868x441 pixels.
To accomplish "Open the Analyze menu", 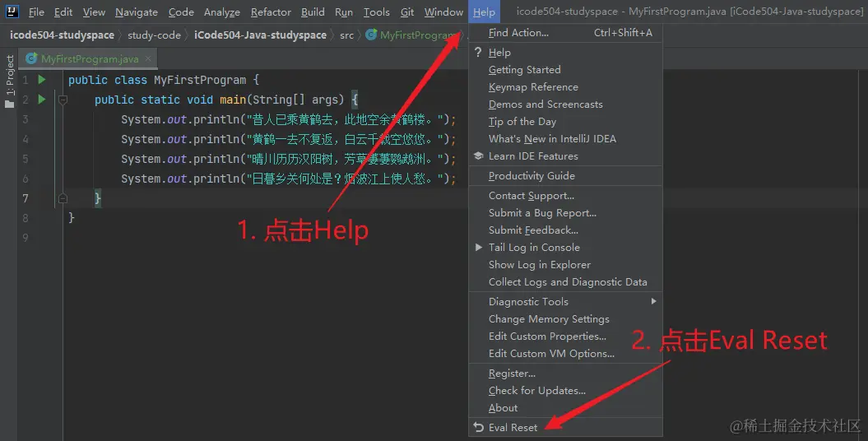I will pyautogui.click(x=221, y=12).
